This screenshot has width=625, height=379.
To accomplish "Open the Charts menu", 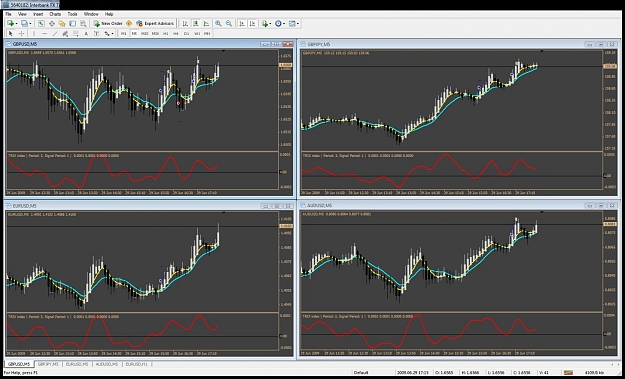I will (55, 14).
